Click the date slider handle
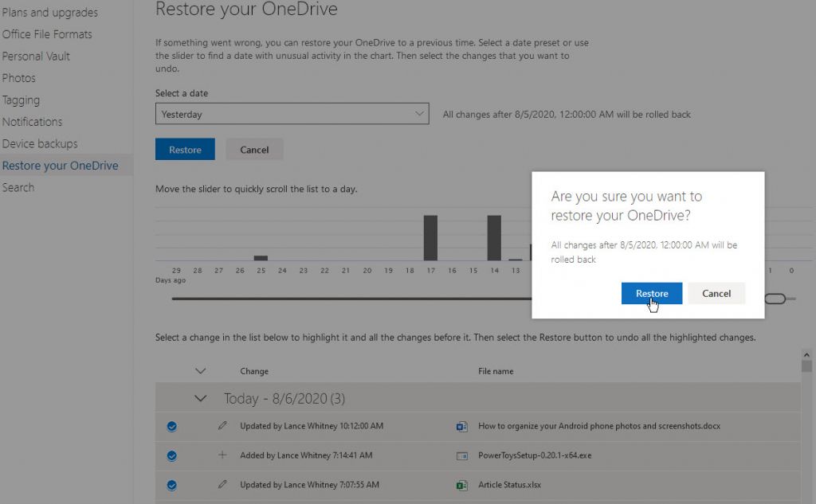 click(x=777, y=299)
